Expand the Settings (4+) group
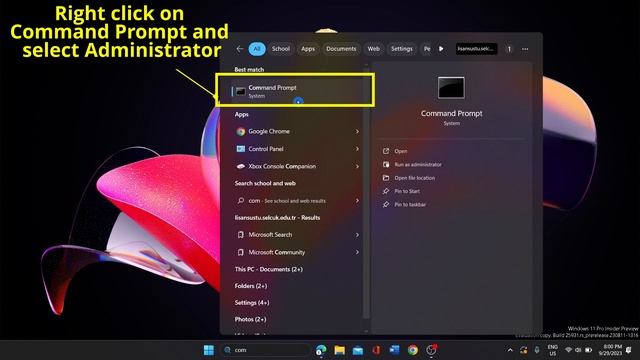 point(252,303)
